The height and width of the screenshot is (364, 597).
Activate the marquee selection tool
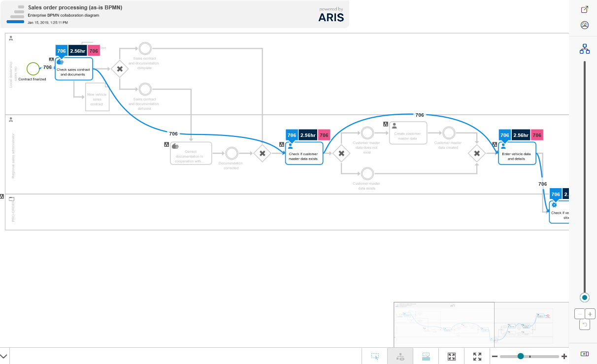tap(375, 356)
